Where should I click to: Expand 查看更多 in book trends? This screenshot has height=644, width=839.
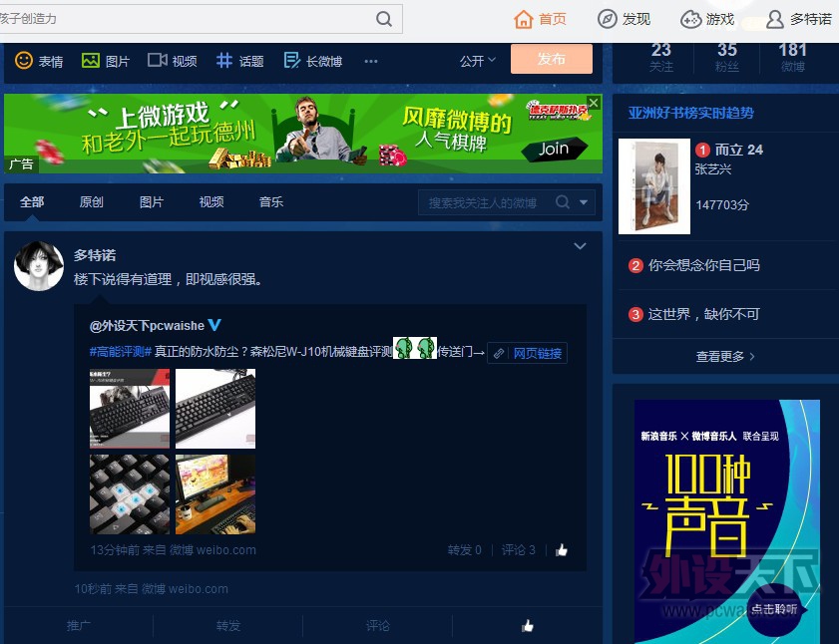pos(725,356)
